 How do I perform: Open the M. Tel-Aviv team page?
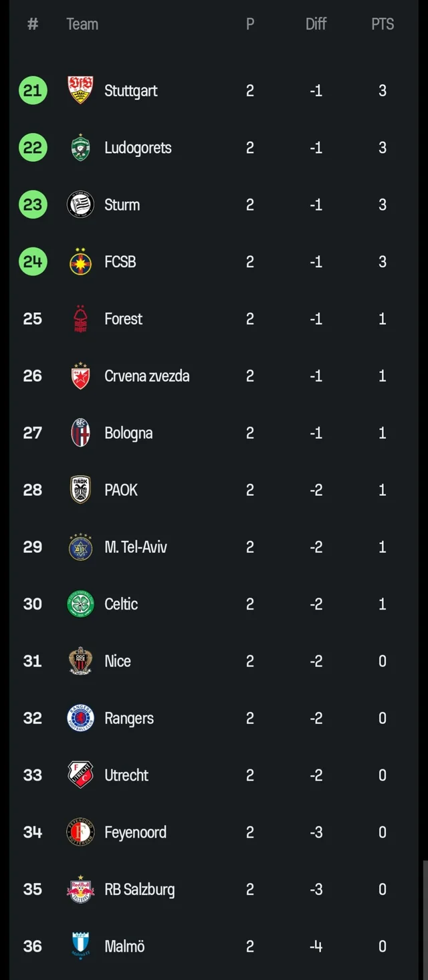136,547
